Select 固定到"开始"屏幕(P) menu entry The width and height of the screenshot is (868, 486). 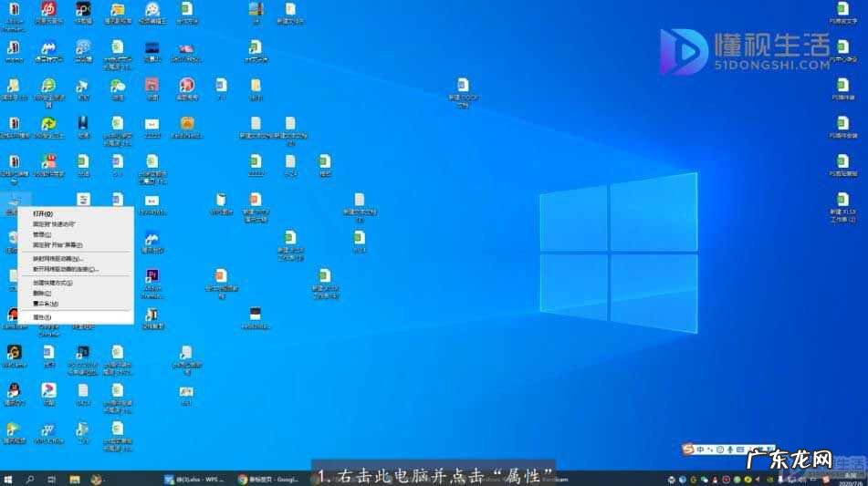click(x=76, y=244)
